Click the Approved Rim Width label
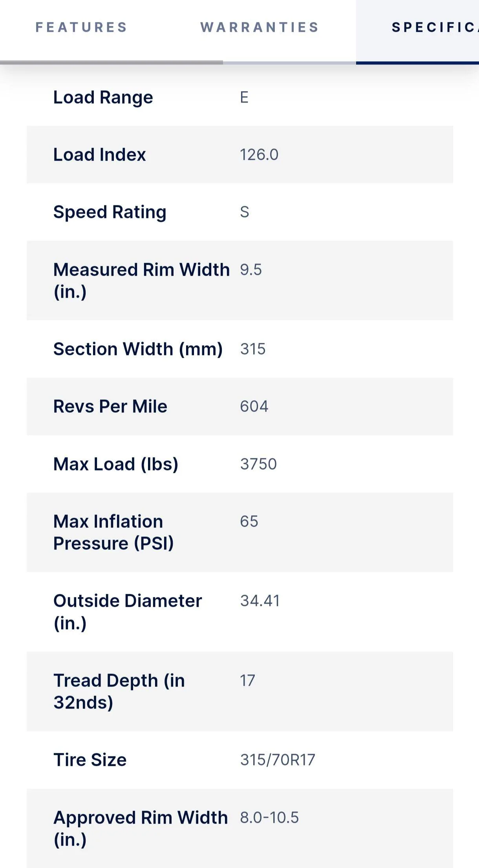 tap(141, 829)
